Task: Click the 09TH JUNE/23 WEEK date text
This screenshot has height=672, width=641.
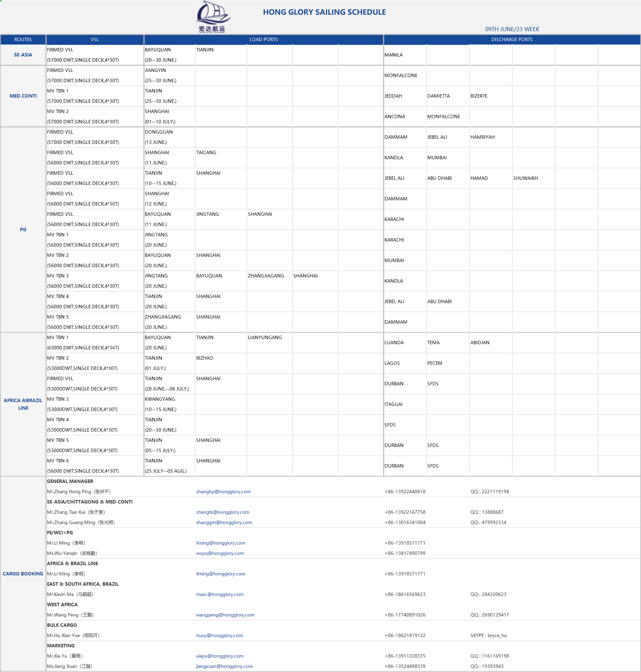Action: click(x=512, y=29)
